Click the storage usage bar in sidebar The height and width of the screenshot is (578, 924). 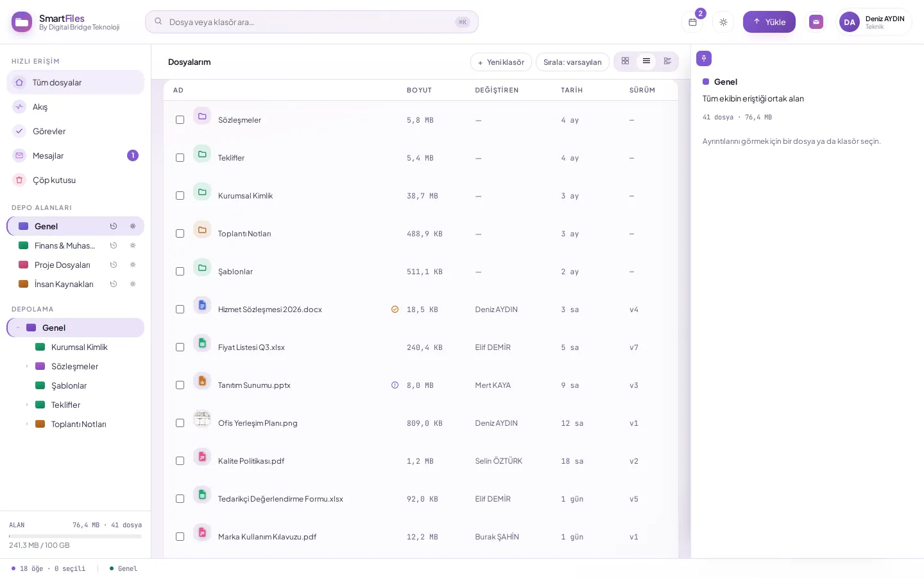76,536
